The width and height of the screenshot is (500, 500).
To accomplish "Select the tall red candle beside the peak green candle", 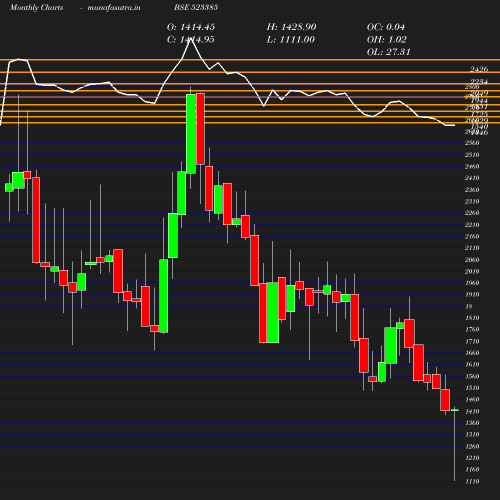I will [200, 129].
